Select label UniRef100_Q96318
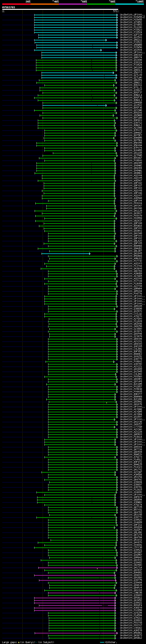146x644 pixels. click(x=131, y=55)
